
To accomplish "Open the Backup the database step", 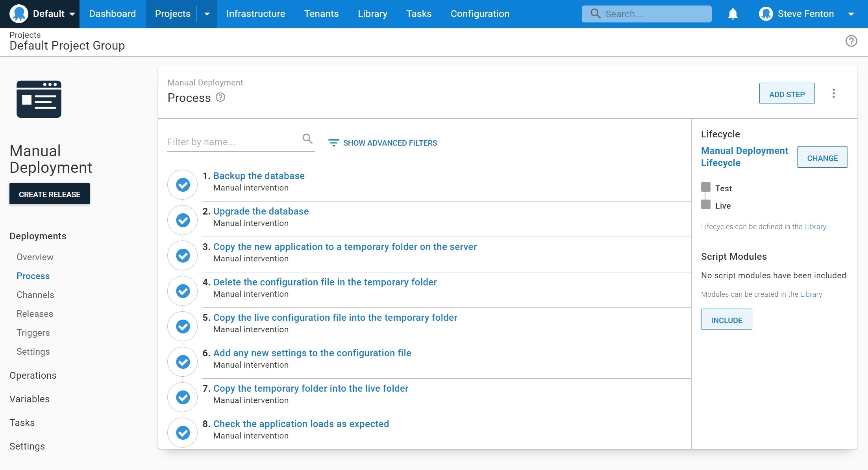I will pyautogui.click(x=259, y=176).
